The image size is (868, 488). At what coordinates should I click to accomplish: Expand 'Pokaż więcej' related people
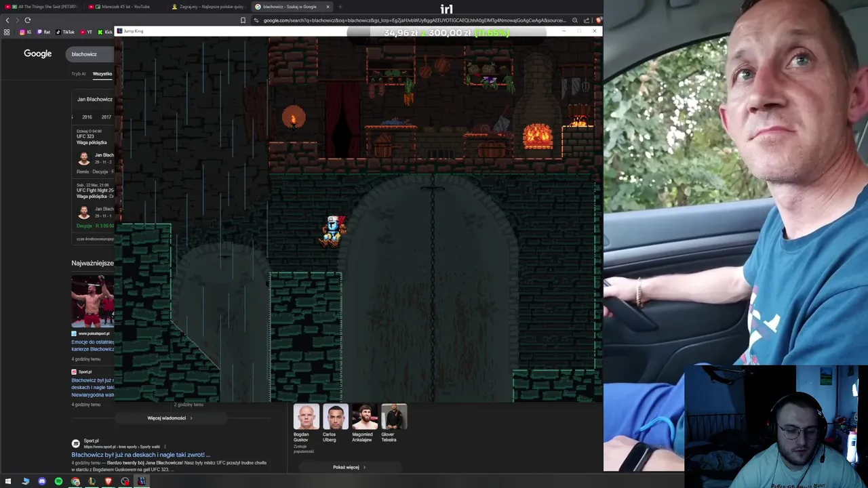click(x=349, y=467)
